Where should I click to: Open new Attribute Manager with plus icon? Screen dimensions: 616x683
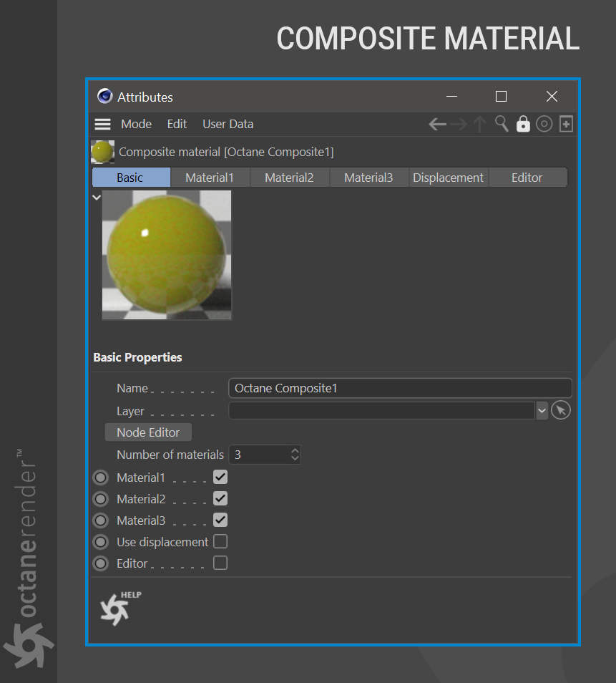point(566,124)
